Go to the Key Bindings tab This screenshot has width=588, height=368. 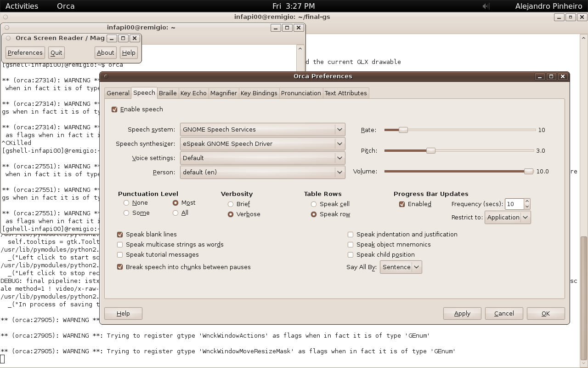click(x=259, y=93)
